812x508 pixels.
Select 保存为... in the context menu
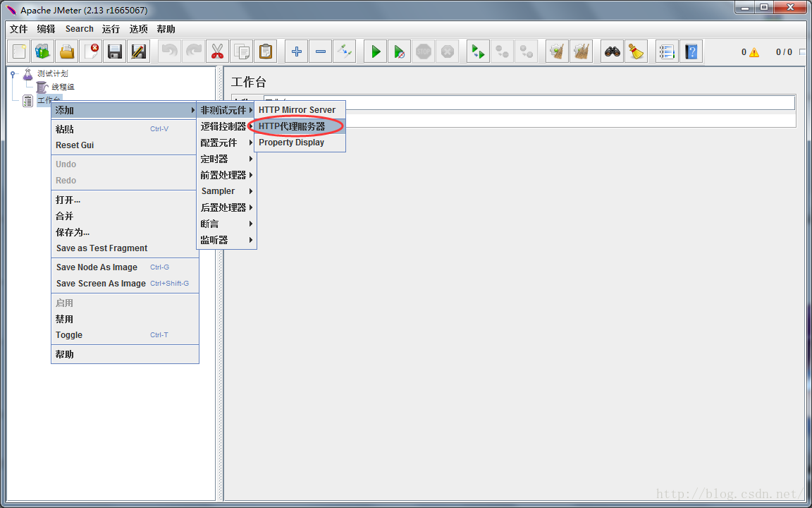point(125,232)
